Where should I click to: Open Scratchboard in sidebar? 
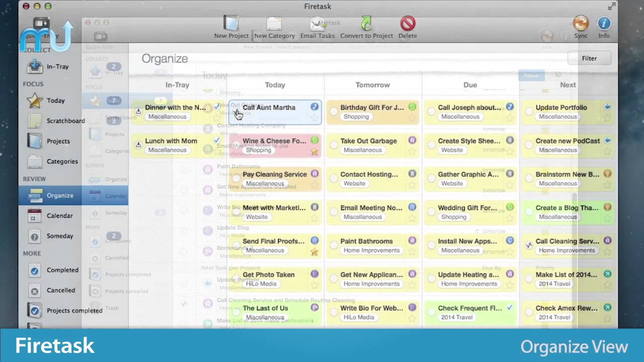pos(56,121)
